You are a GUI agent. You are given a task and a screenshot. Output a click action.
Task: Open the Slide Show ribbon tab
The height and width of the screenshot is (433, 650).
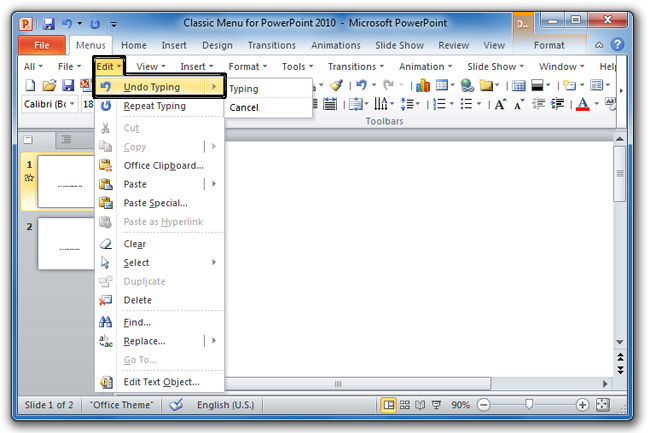tap(399, 46)
